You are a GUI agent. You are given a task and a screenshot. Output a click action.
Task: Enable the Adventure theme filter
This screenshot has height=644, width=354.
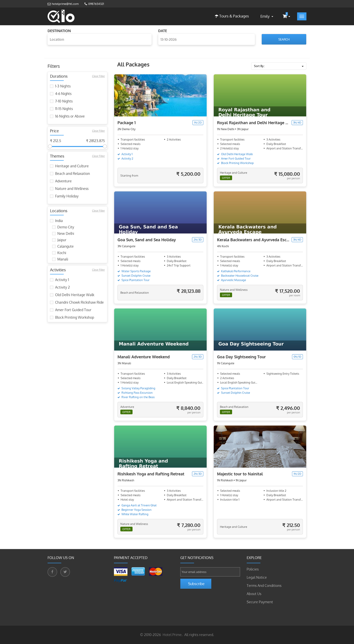coord(52,181)
